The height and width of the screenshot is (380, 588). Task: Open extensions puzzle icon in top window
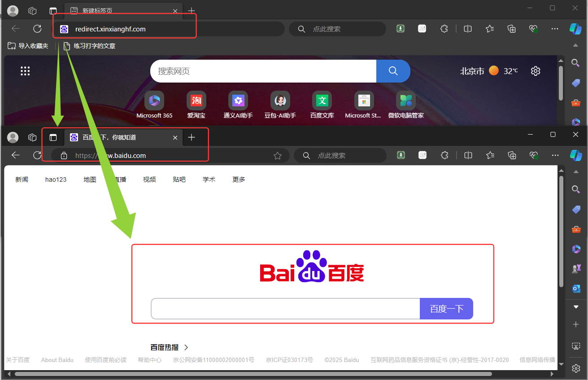[444, 29]
